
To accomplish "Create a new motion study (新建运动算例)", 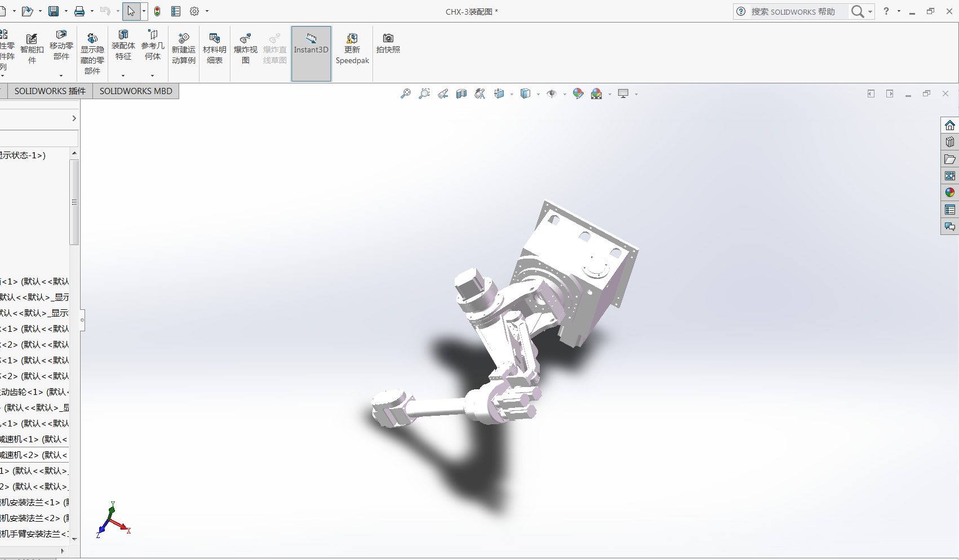I will (184, 49).
